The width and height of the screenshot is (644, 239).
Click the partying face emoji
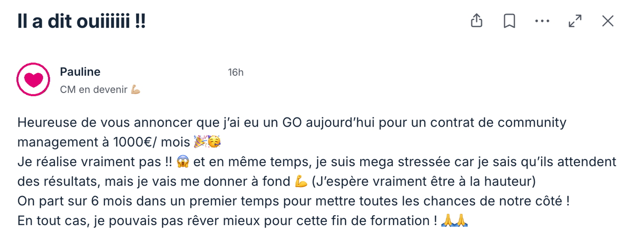coord(214,142)
